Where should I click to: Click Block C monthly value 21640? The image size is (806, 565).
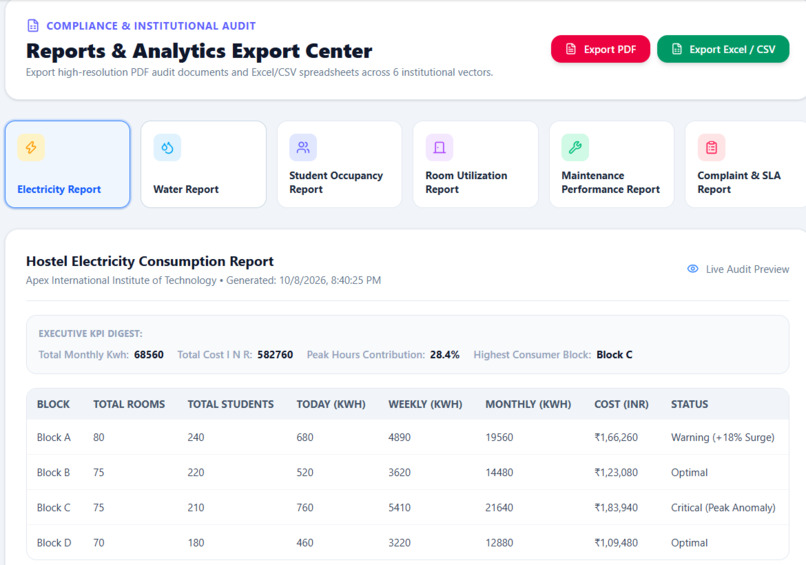coord(499,507)
